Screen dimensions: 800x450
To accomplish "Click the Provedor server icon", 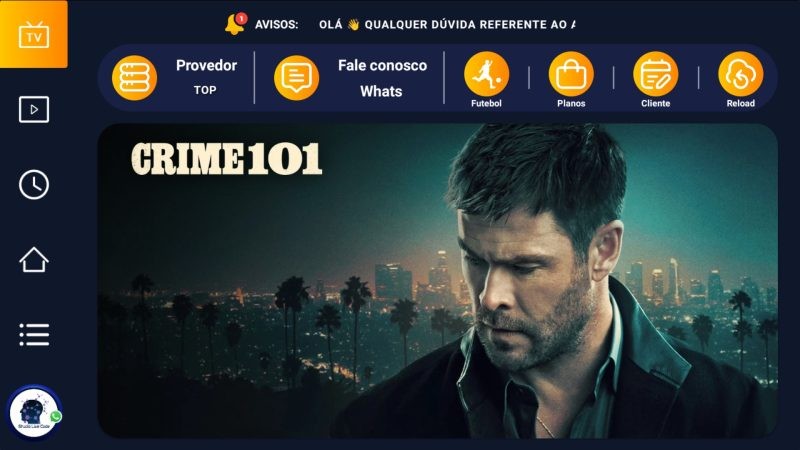I will pyautogui.click(x=134, y=78).
